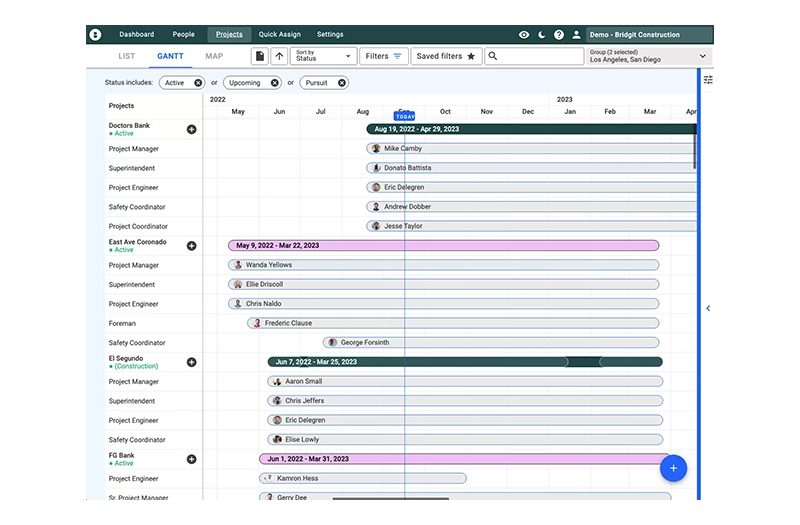Remove the Active status filter
The width and height of the screenshot is (800, 525).
pyautogui.click(x=198, y=83)
